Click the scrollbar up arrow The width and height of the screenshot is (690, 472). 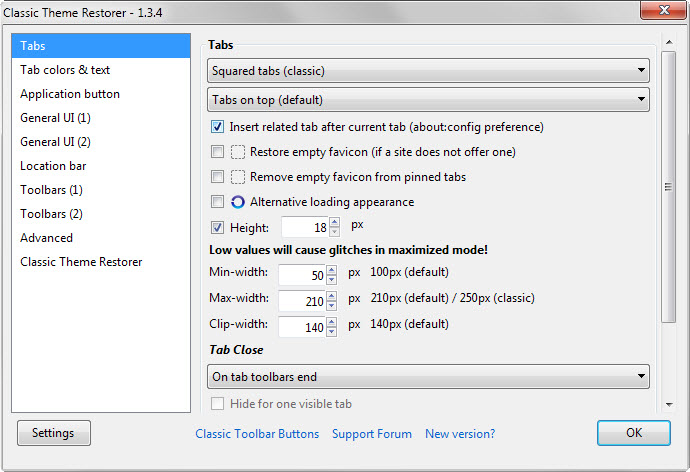[x=669, y=42]
